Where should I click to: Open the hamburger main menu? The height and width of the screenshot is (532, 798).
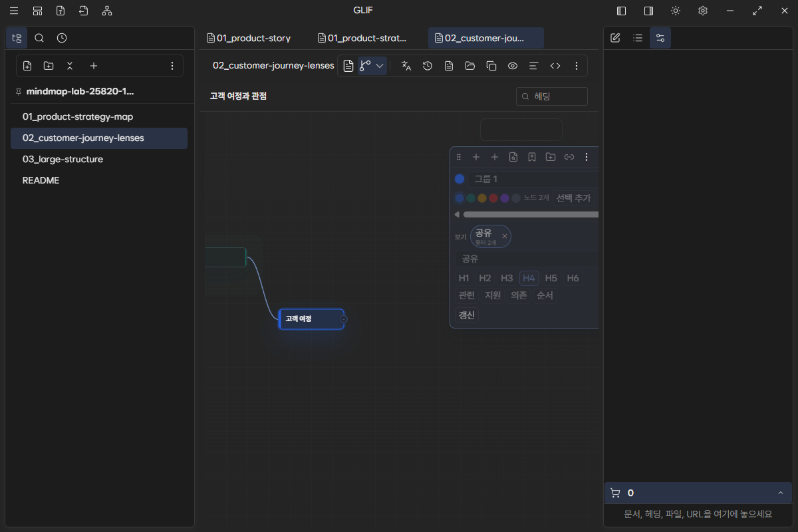click(14, 11)
